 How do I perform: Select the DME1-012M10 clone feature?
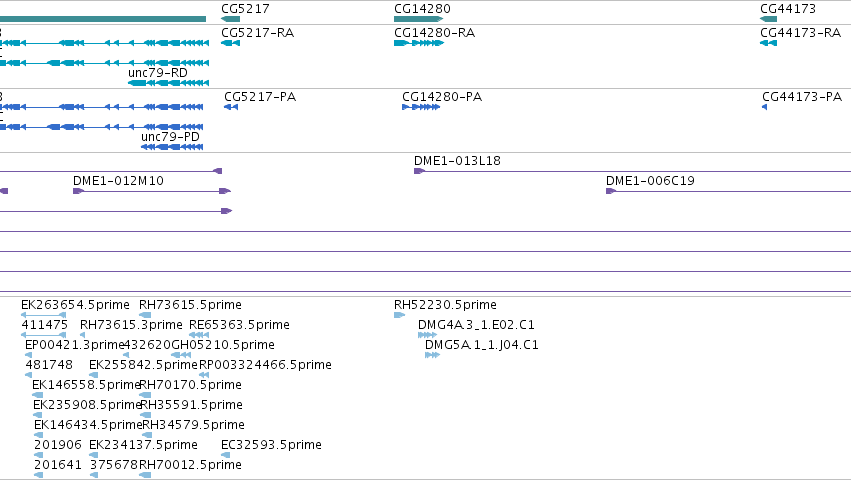(x=152, y=191)
